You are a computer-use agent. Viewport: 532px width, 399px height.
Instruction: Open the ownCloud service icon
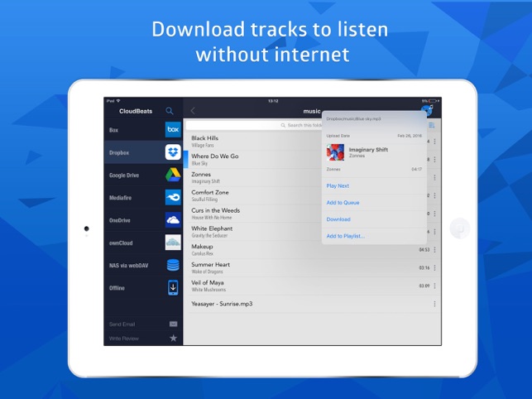173,243
